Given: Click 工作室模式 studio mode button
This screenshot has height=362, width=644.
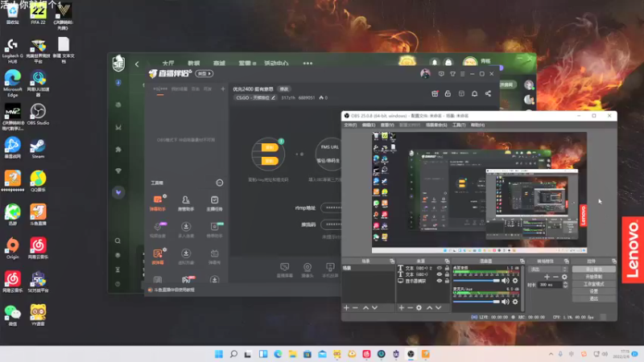Looking at the screenshot, I should tap(593, 284).
